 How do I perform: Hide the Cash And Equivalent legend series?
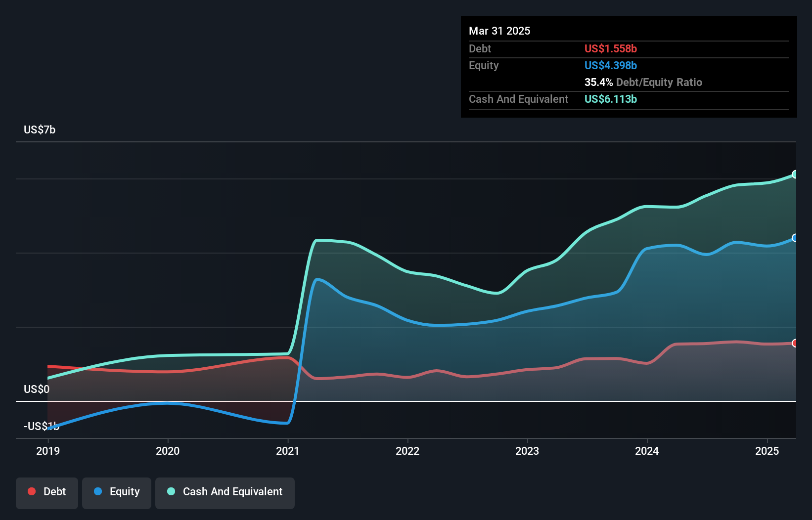[225, 492]
